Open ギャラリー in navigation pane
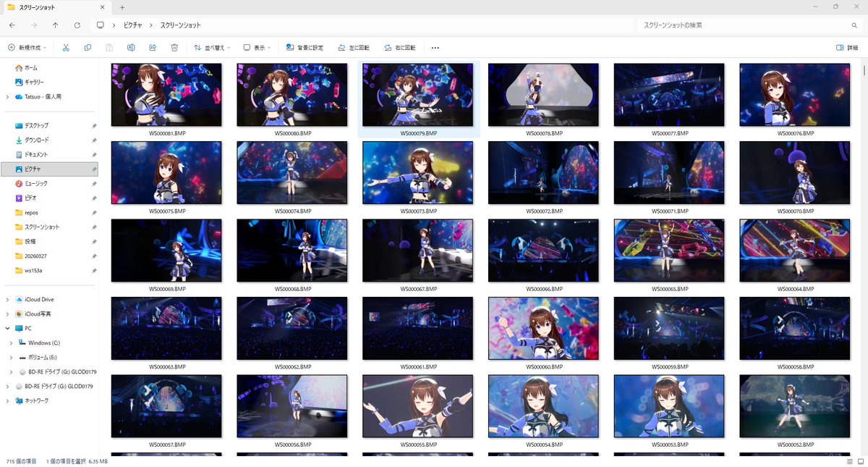 tap(30, 82)
